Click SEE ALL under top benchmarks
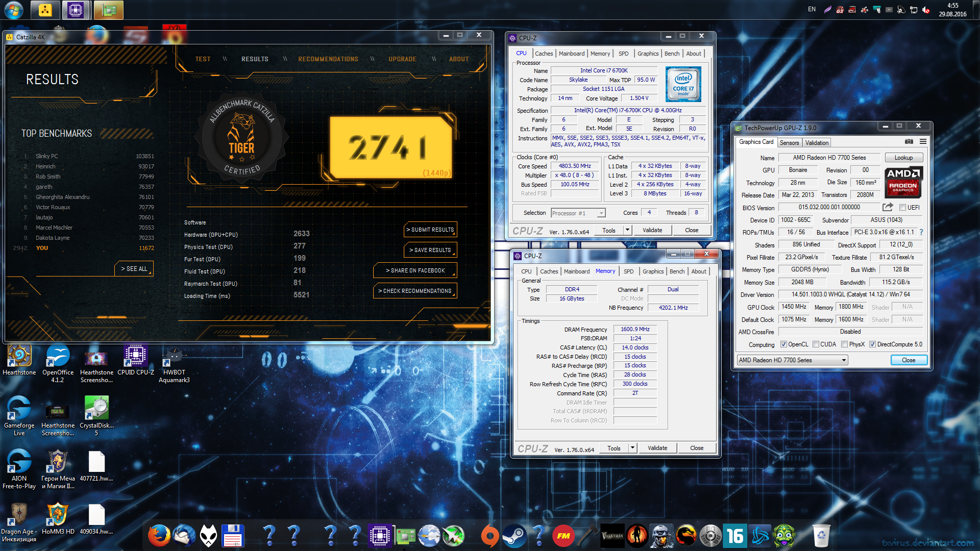 pos(134,268)
